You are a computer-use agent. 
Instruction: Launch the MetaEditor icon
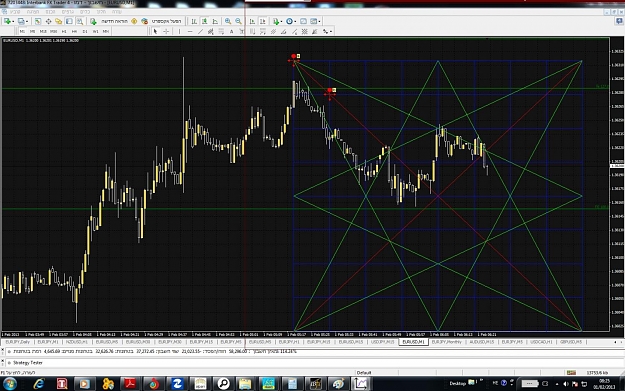(134, 21)
